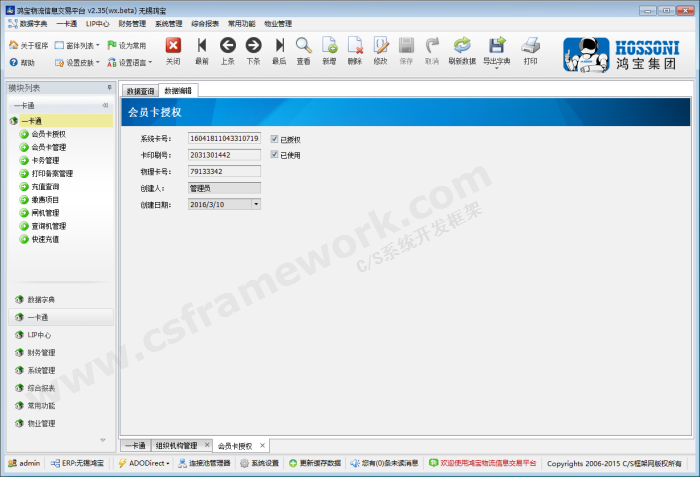Refresh data with 刷新数据 icon
The width and height of the screenshot is (700, 477).
462,46
